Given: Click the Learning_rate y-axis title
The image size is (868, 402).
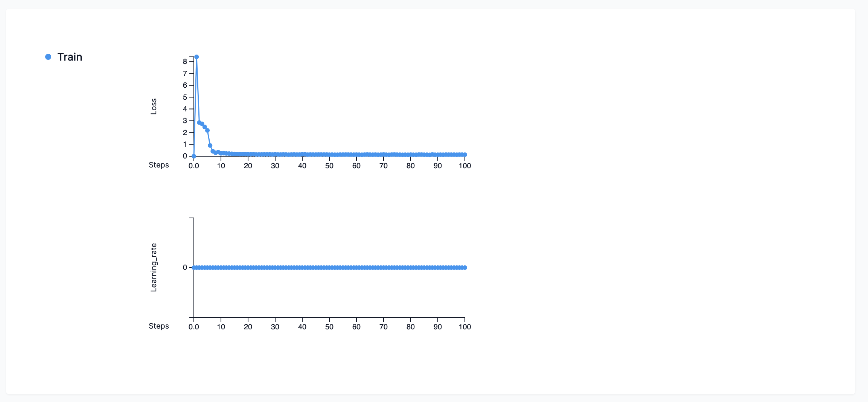Looking at the screenshot, I should coord(154,268).
